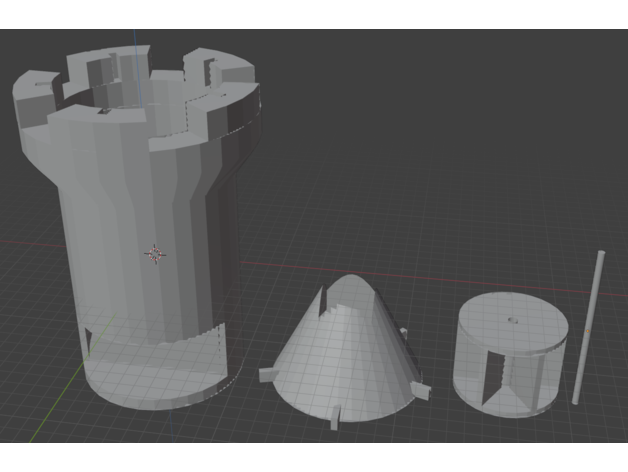Click the blue Z axis above tower
Screen dimensions: 628x472
133,50
